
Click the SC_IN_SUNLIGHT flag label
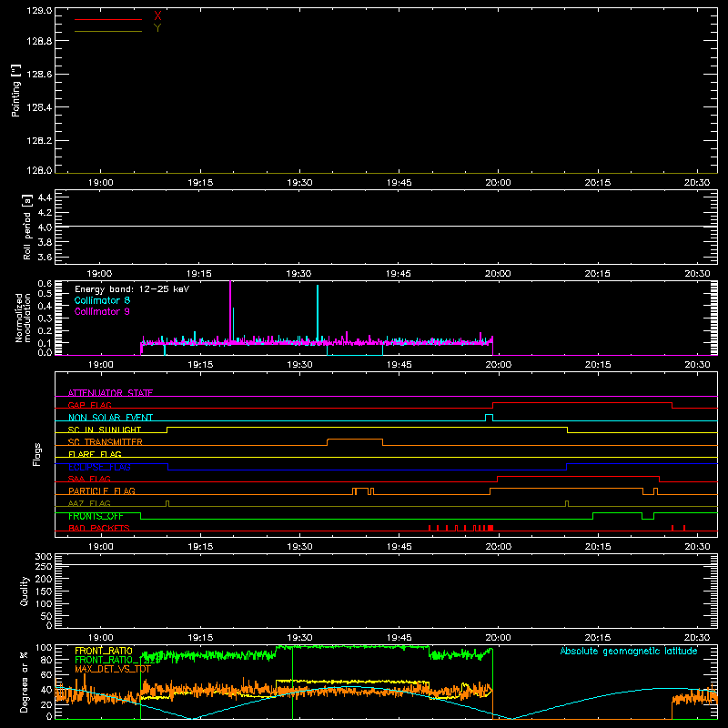105,430
